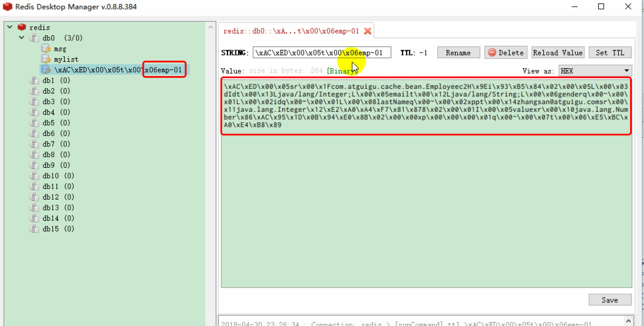Click the db5 database icon
The height and width of the screenshot is (326, 644).
[x=35, y=123]
